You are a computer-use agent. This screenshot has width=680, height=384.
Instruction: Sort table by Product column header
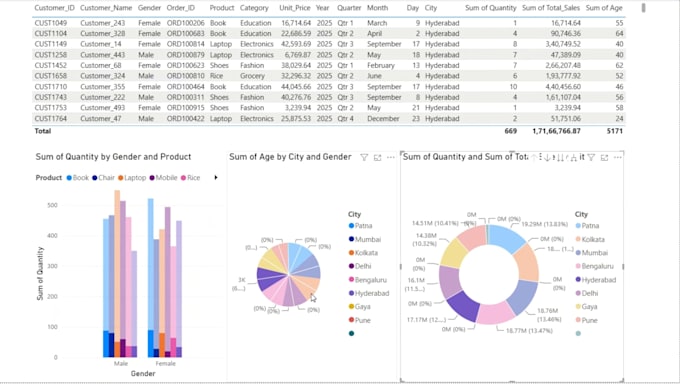click(222, 8)
